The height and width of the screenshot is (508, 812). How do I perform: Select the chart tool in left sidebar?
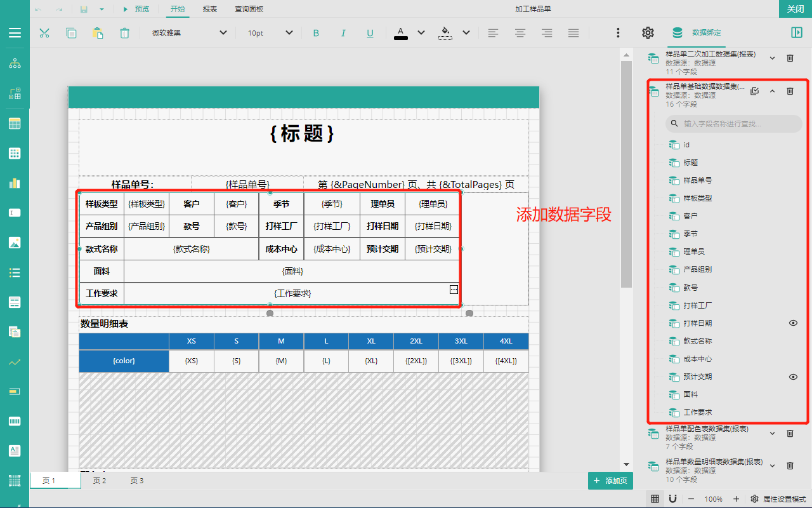(15, 183)
